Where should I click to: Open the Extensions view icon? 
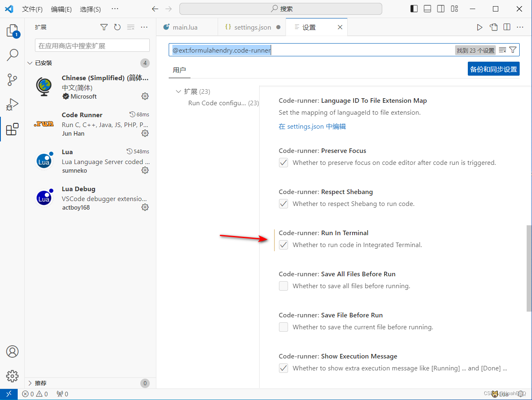coord(12,129)
